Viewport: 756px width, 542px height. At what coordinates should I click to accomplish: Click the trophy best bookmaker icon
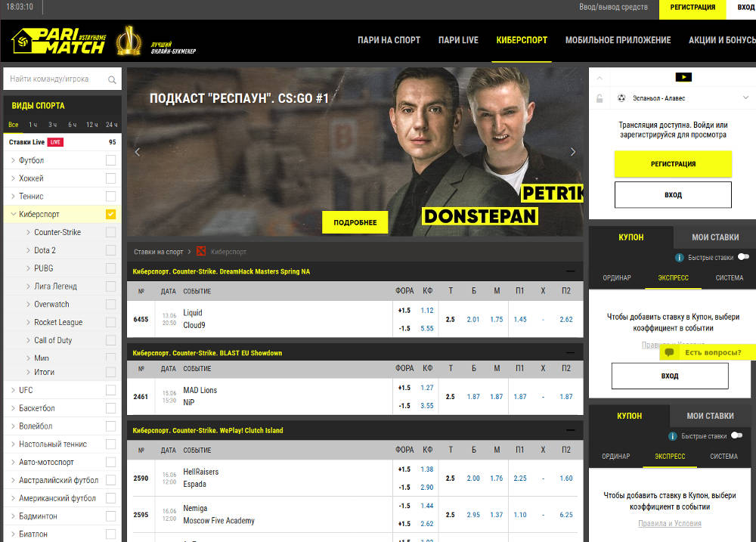pyautogui.click(x=129, y=41)
